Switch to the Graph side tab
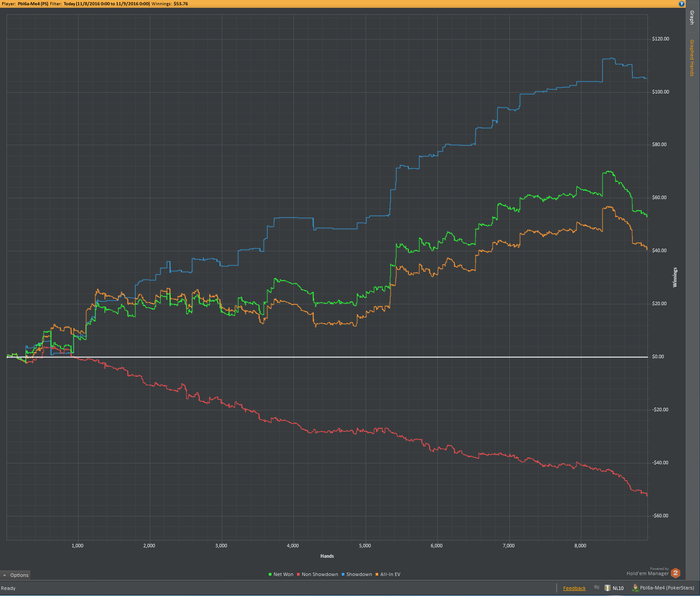The height and width of the screenshot is (596, 700). [x=692, y=18]
